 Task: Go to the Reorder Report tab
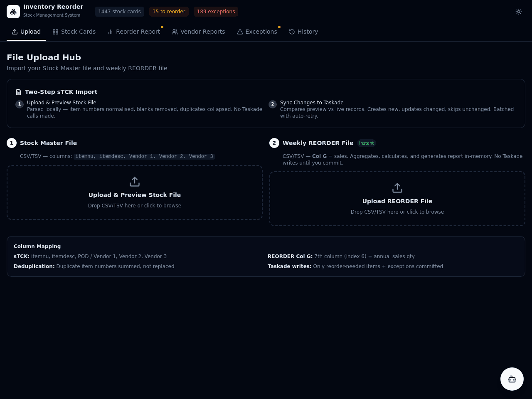(x=134, y=32)
